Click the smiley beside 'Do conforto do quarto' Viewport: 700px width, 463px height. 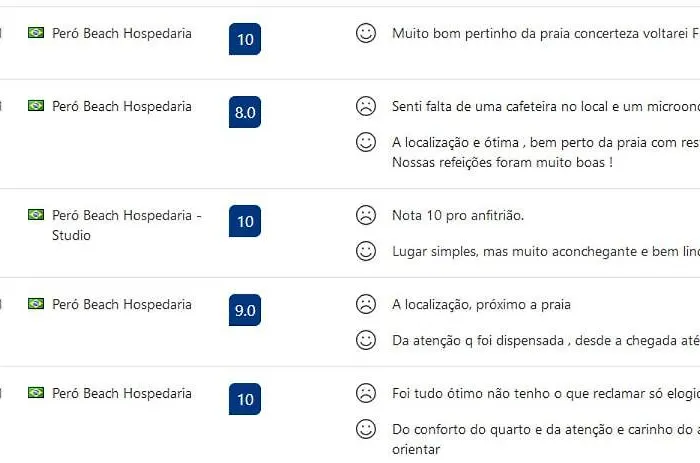366,429
